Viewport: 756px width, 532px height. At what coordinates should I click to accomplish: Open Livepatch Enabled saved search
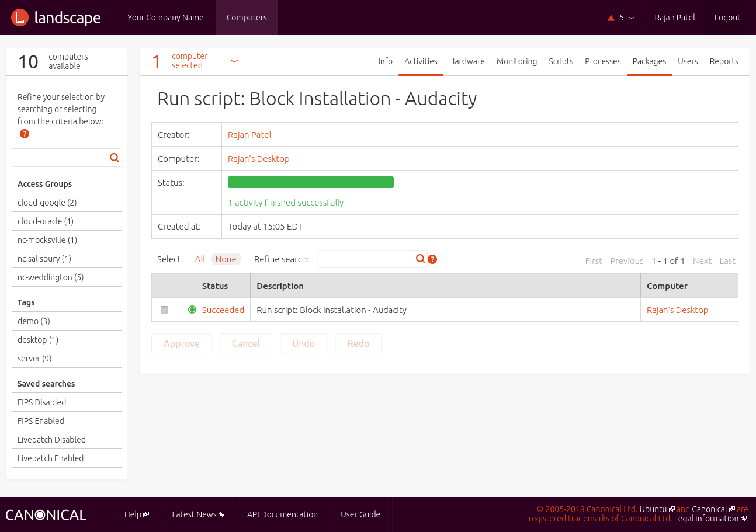coord(50,458)
